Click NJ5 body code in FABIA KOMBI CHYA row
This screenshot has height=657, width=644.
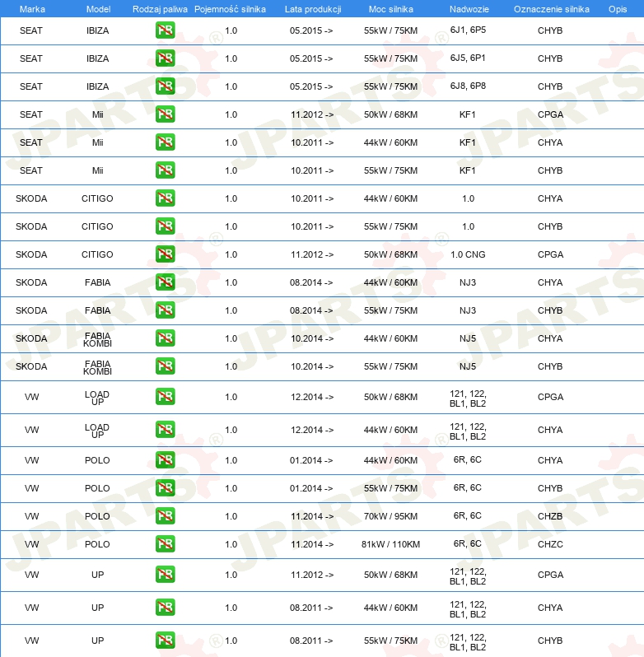(468, 338)
